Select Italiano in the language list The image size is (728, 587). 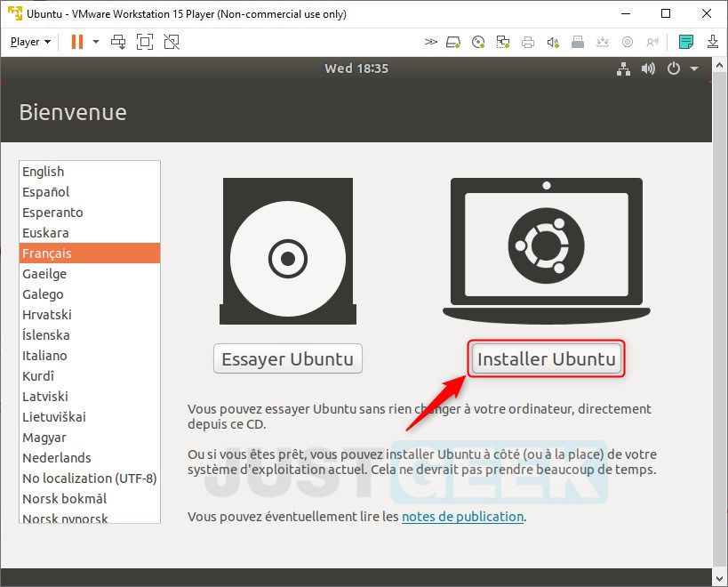click(90, 355)
